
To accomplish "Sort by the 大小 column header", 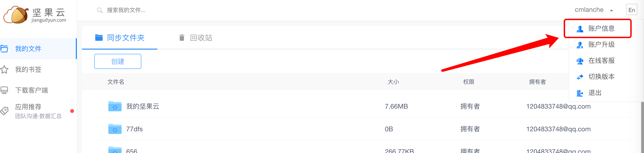I will [393, 82].
